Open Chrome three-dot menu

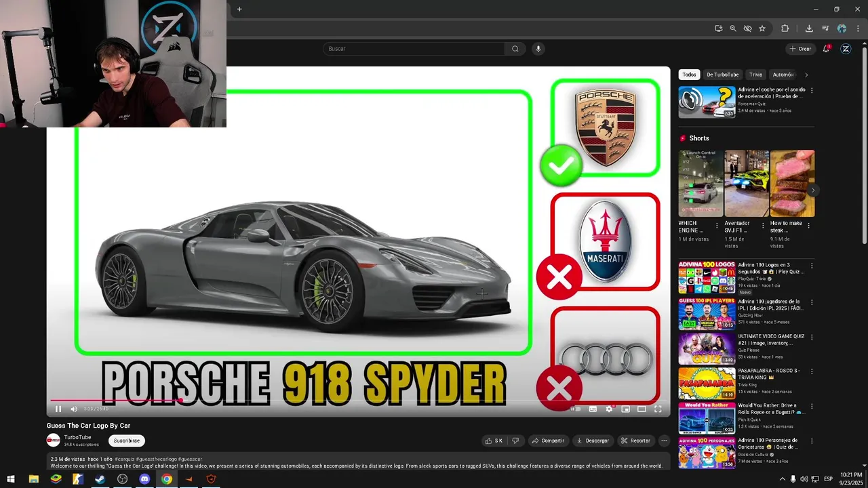tap(858, 28)
